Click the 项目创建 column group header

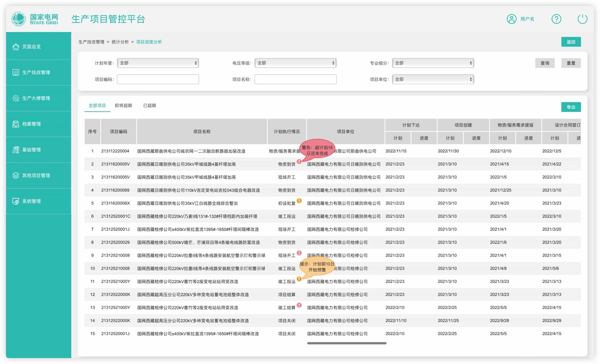[463, 125]
